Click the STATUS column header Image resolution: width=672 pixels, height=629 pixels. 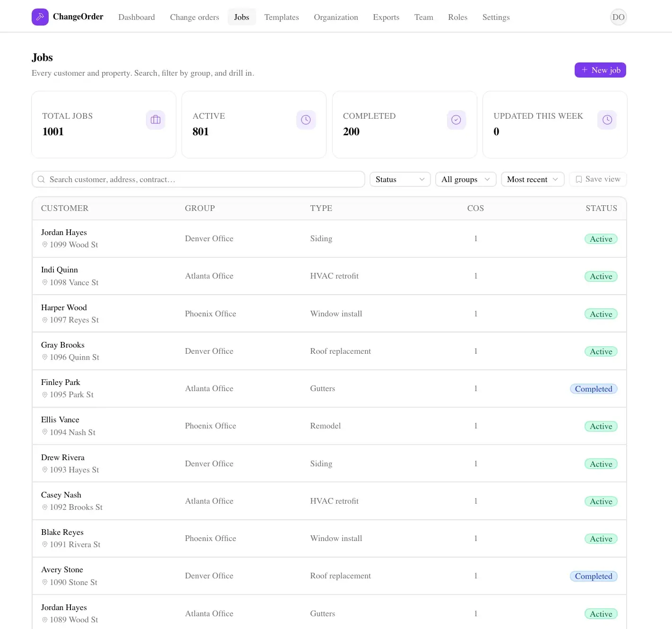[601, 208]
